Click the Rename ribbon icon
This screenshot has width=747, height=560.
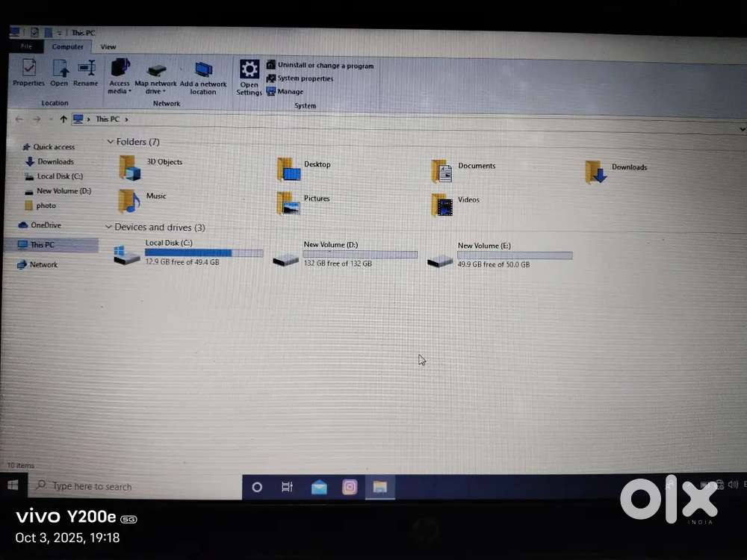pyautogui.click(x=86, y=69)
